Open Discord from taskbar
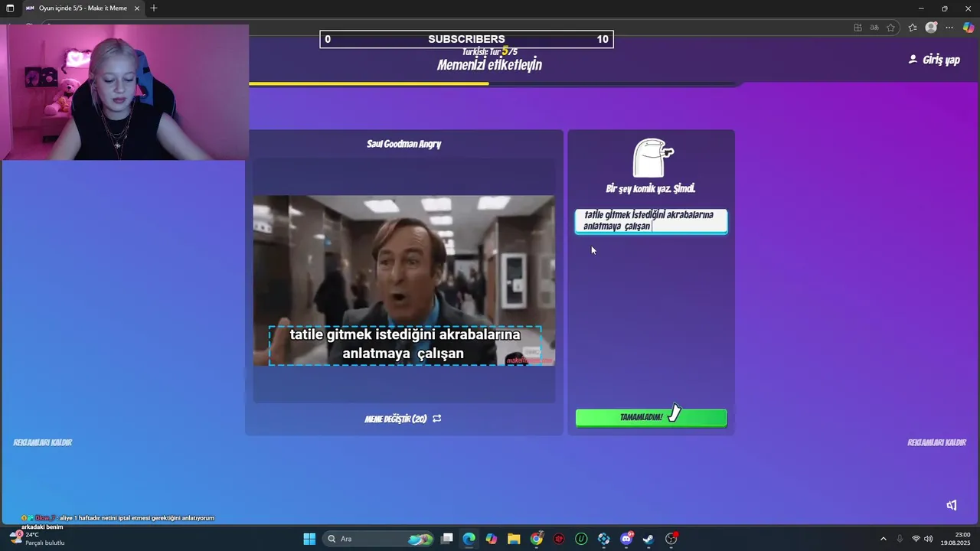The height and width of the screenshot is (551, 980). pyautogui.click(x=626, y=539)
